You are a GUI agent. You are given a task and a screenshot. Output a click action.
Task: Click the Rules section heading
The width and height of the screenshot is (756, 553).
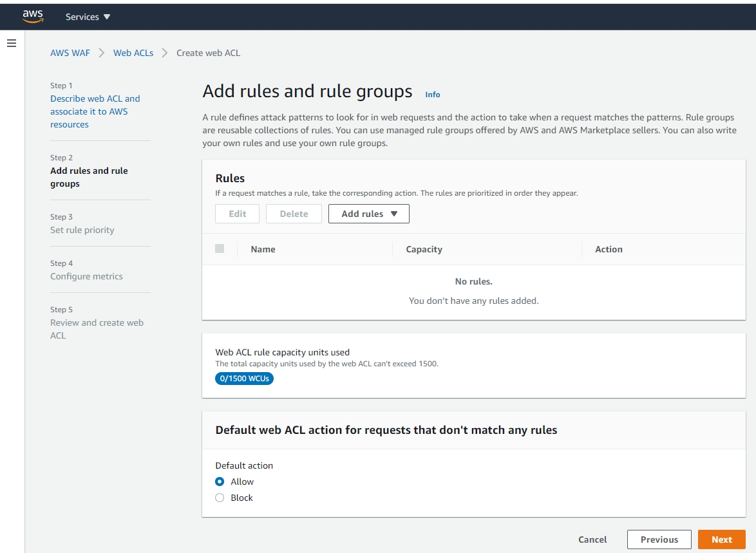pos(230,178)
